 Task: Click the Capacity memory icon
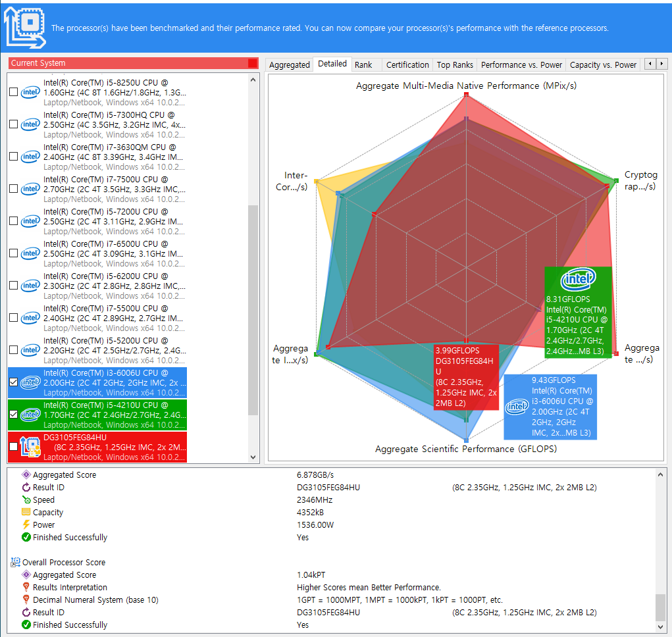(26, 512)
